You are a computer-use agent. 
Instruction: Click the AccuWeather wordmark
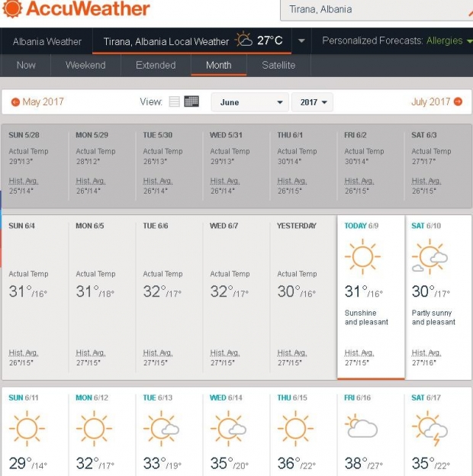88,8
